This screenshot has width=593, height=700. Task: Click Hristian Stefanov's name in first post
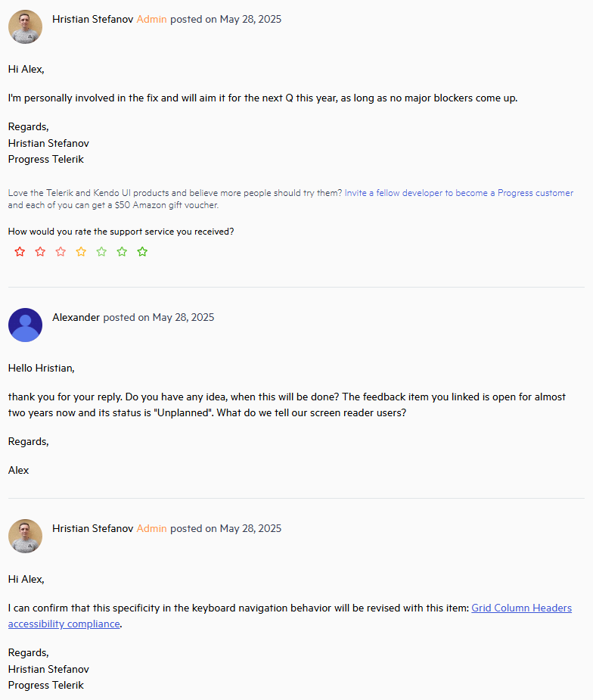pos(93,19)
